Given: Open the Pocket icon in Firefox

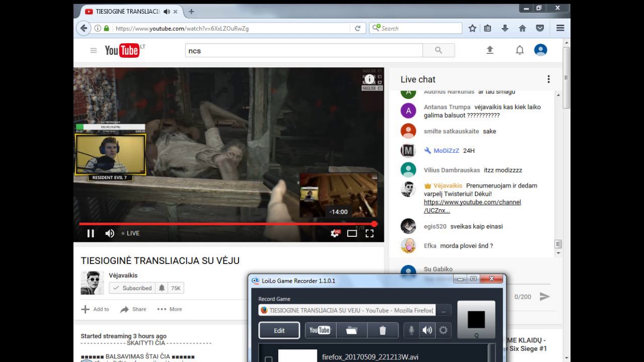Looking at the screenshot, I should 540,29.
